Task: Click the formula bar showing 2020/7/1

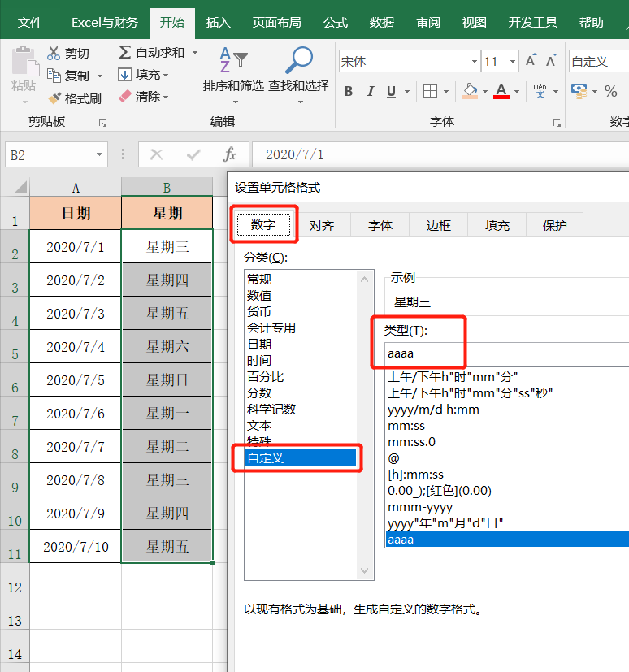Action: [x=440, y=154]
